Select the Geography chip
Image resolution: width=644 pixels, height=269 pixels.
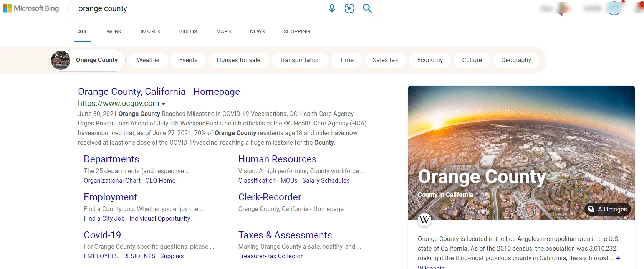pyautogui.click(x=516, y=60)
